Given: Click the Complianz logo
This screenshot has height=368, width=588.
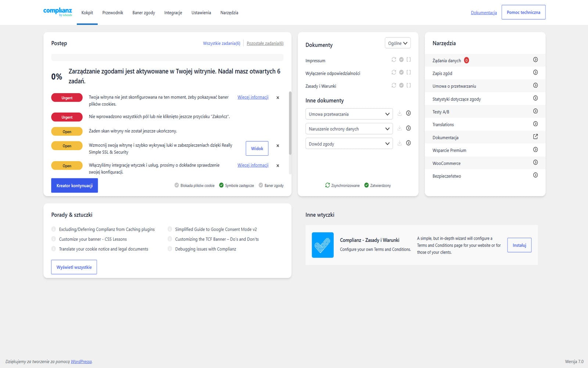Looking at the screenshot, I should 58,12.
